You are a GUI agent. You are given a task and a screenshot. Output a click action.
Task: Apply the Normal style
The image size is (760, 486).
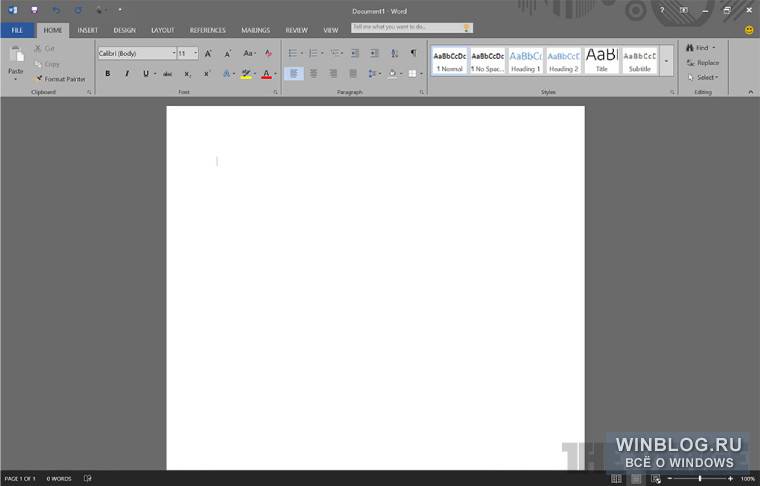click(450, 61)
